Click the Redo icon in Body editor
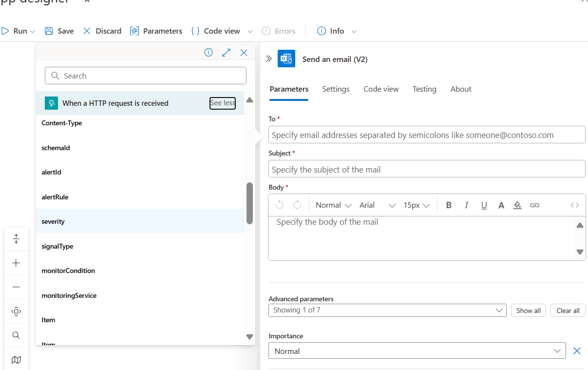Screen dimensions: 588x370 pyautogui.click(x=297, y=205)
